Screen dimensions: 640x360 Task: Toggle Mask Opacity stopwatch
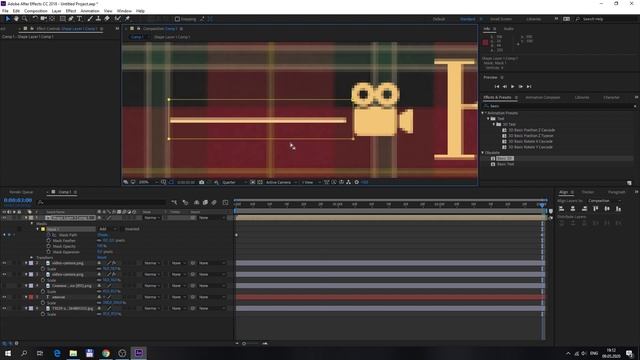coord(49,246)
